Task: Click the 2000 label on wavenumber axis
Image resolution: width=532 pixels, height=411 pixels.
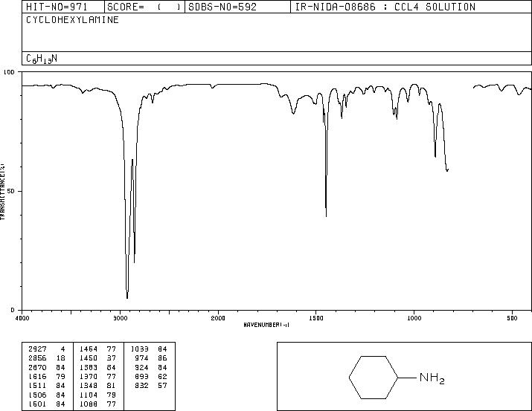Action: [218, 318]
